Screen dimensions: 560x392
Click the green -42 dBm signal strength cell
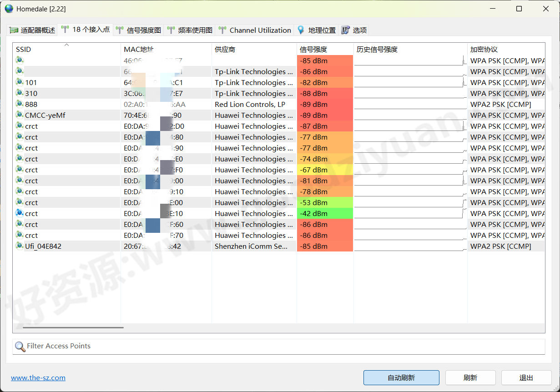tap(325, 213)
